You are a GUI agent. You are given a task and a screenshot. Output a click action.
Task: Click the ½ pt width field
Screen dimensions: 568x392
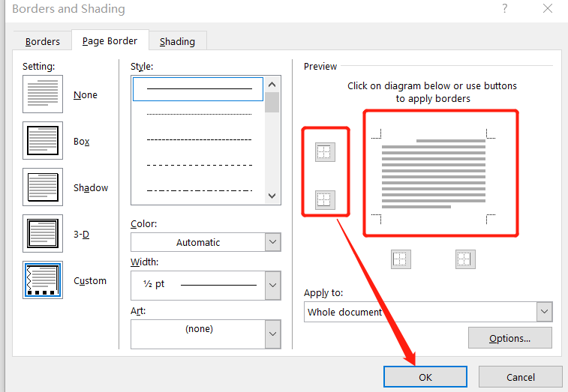198,286
